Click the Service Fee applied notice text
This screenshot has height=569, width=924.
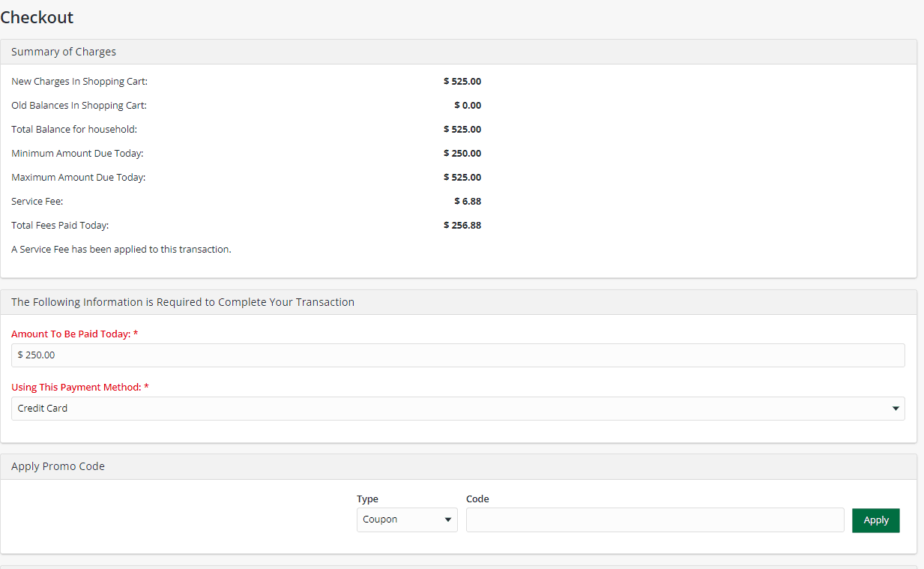(121, 249)
